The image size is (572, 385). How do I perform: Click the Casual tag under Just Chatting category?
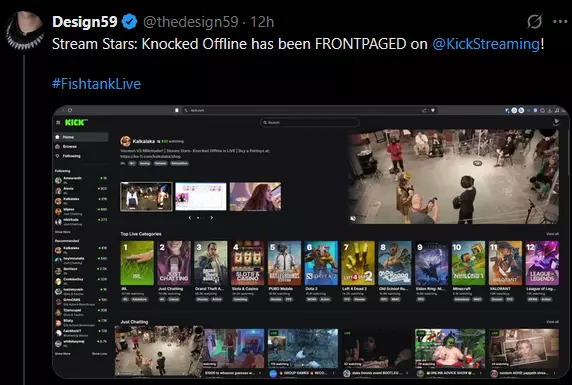click(174, 299)
